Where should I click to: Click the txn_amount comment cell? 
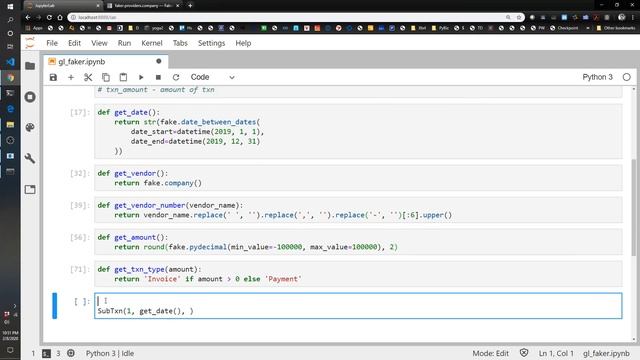click(x=358, y=91)
